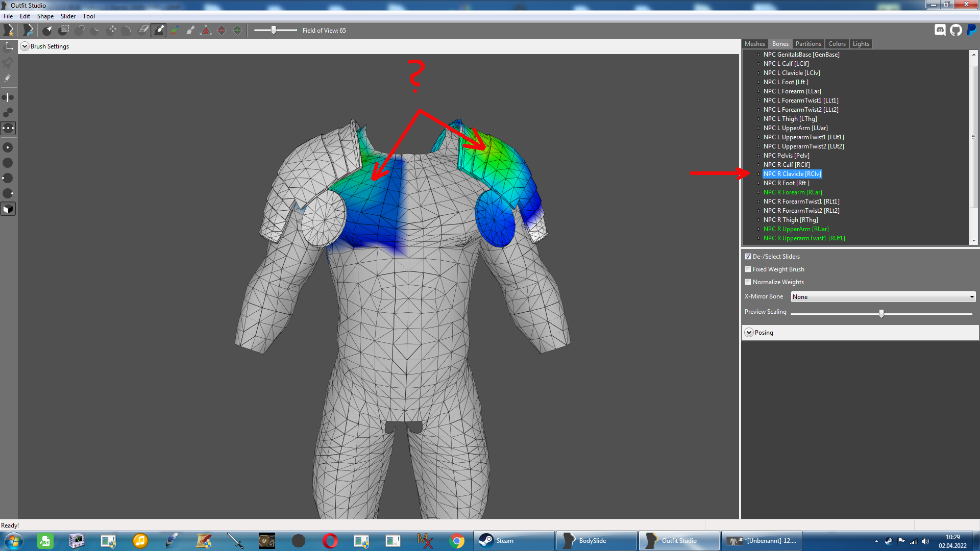Click the Windows Start button
This screenshot has width=980, height=551.
(14, 541)
